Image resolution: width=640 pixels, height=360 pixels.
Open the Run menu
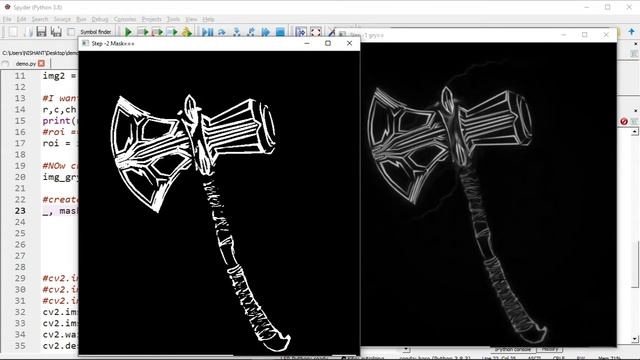[81, 19]
